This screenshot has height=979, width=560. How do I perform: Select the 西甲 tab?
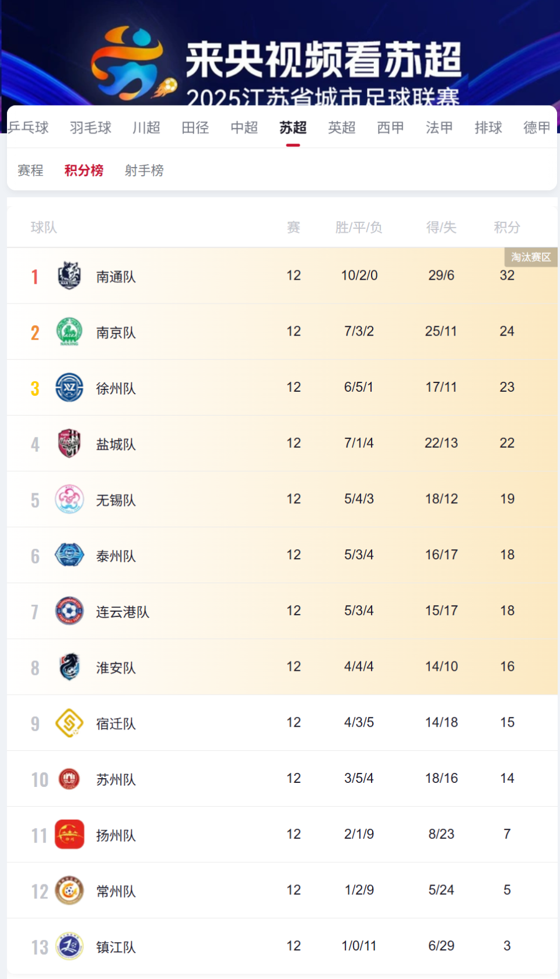pos(390,127)
